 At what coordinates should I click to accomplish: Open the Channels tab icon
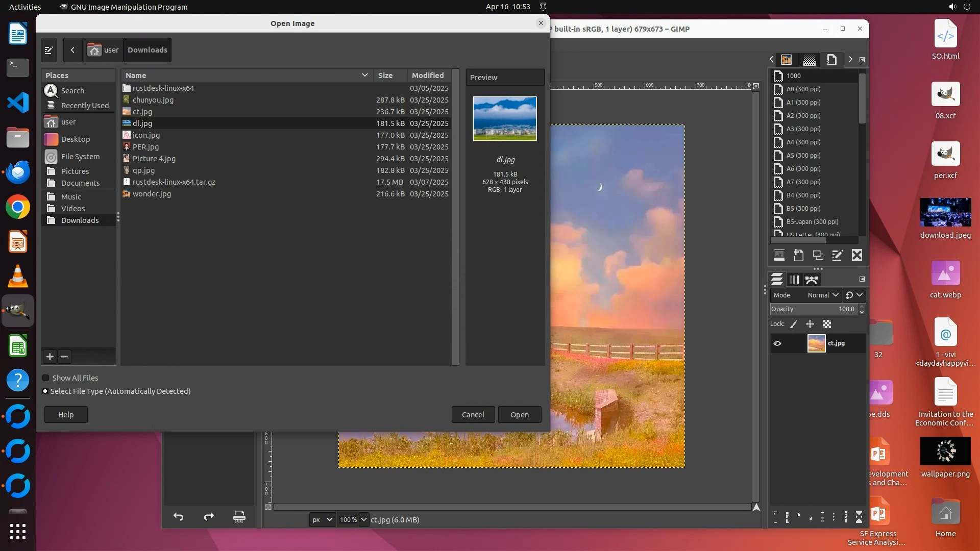pyautogui.click(x=794, y=280)
